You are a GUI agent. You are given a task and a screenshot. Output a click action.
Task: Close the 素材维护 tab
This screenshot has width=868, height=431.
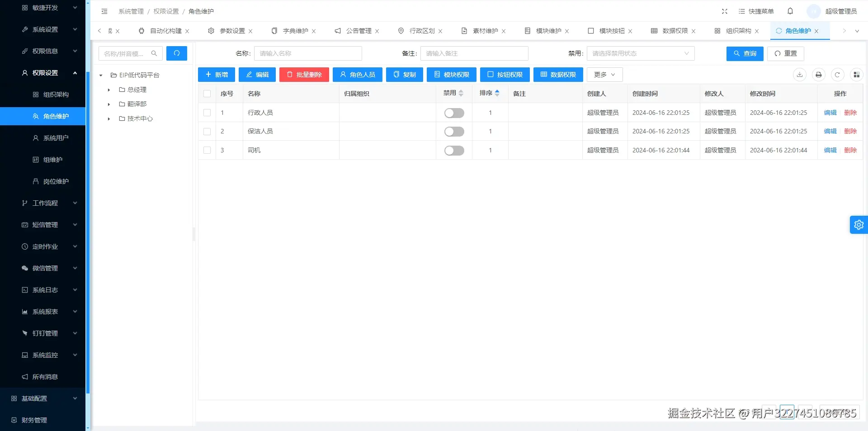coord(504,31)
